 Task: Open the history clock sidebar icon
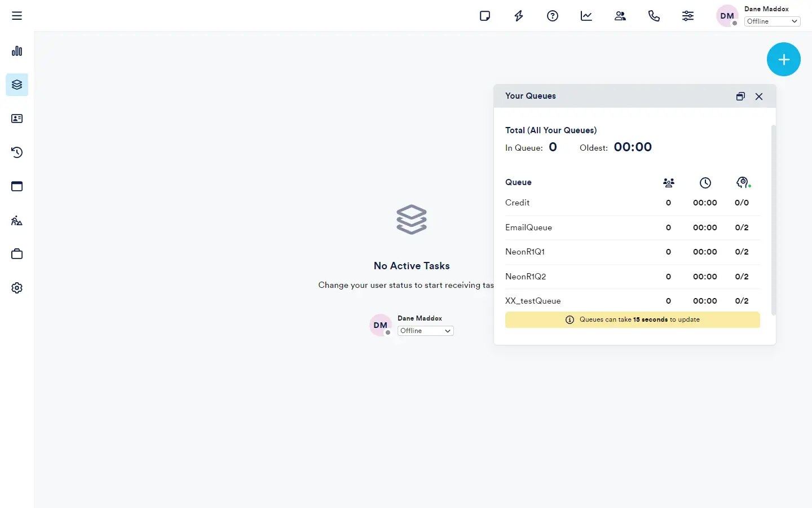pyautogui.click(x=17, y=152)
